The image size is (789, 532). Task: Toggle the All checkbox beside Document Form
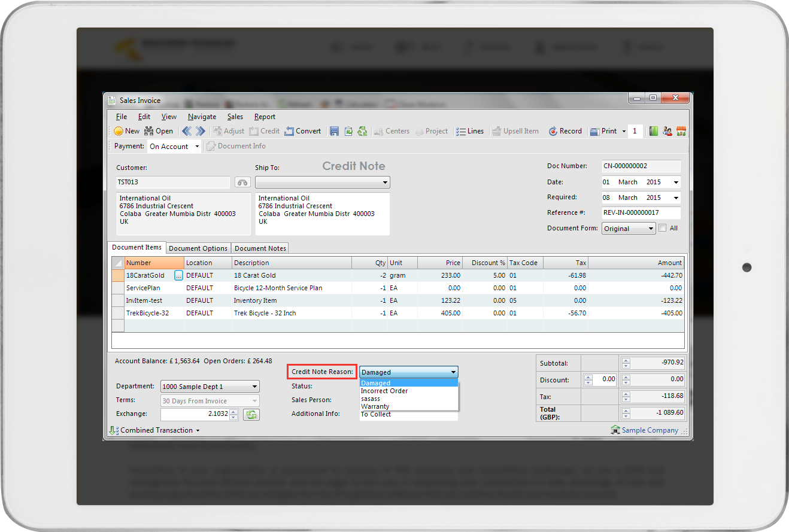(662, 228)
